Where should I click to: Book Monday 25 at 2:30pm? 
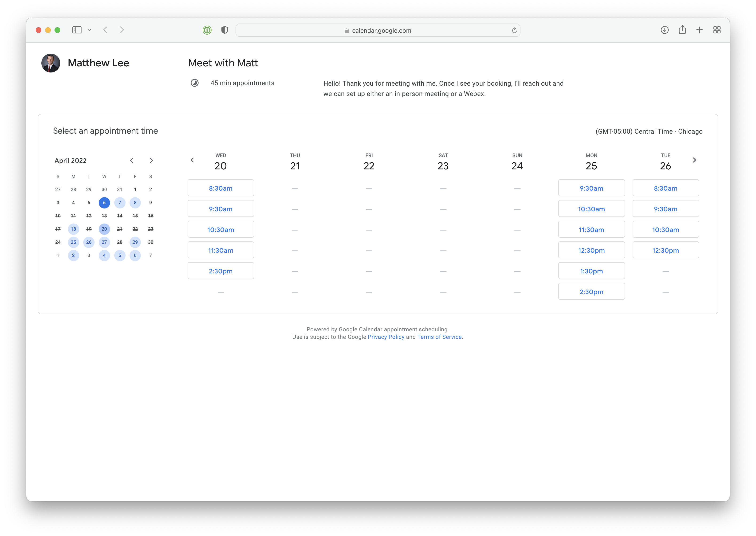(591, 292)
